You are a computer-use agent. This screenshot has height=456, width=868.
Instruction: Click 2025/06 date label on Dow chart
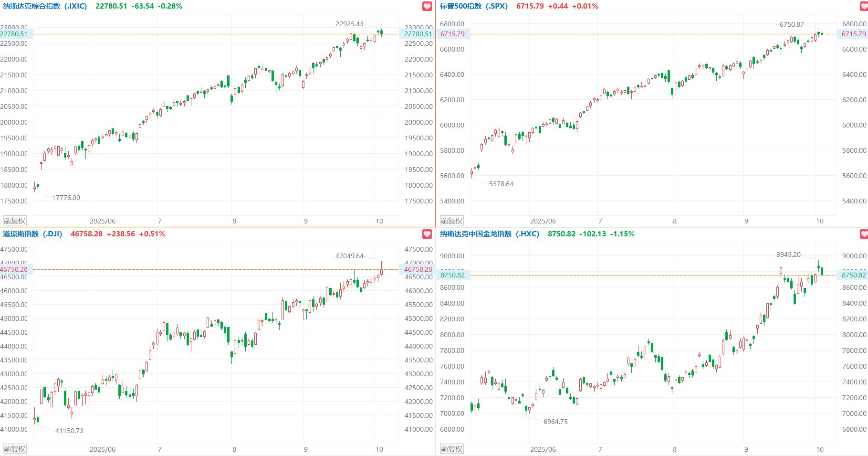tap(102, 449)
